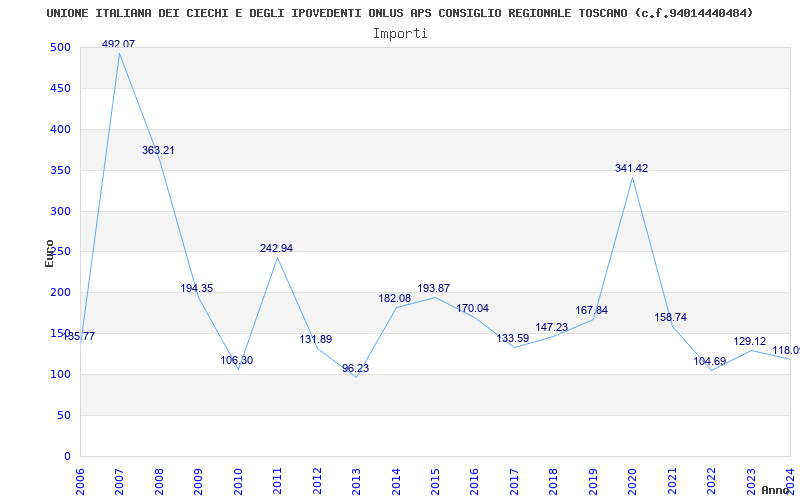
Task: Click the 2016 year axis label
Action: coord(474,482)
